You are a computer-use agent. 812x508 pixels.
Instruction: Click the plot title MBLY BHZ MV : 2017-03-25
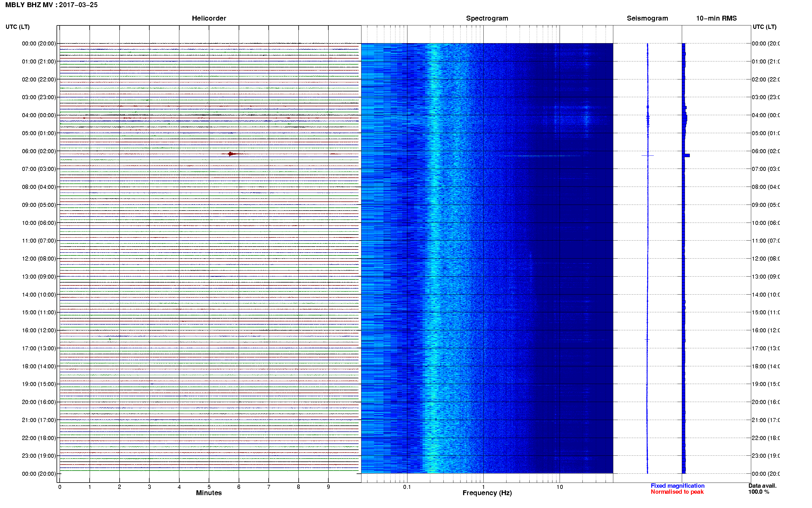click(x=51, y=5)
